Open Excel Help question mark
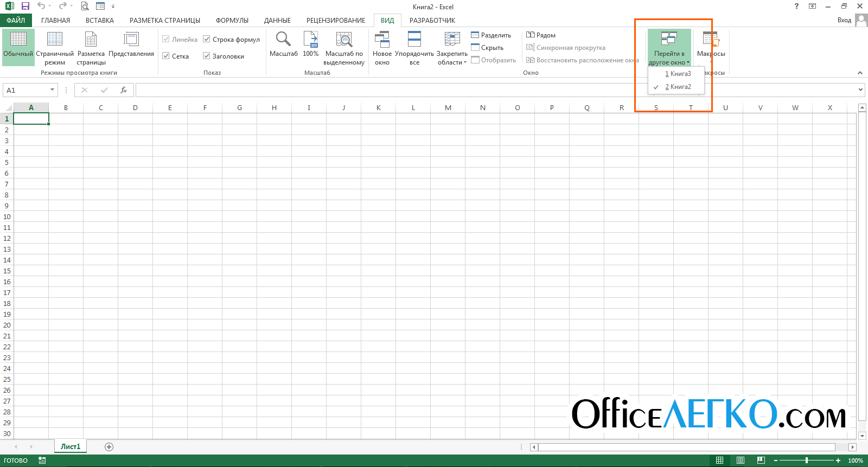 796,6
